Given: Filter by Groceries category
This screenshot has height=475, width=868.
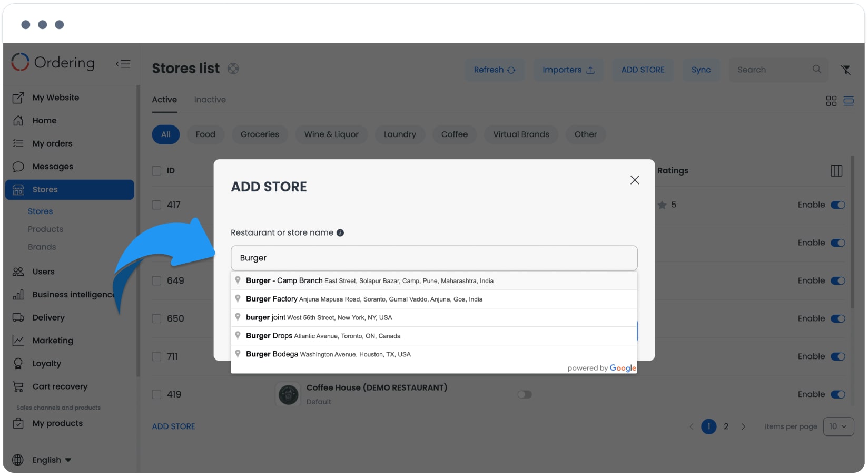Looking at the screenshot, I should click(x=260, y=134).
